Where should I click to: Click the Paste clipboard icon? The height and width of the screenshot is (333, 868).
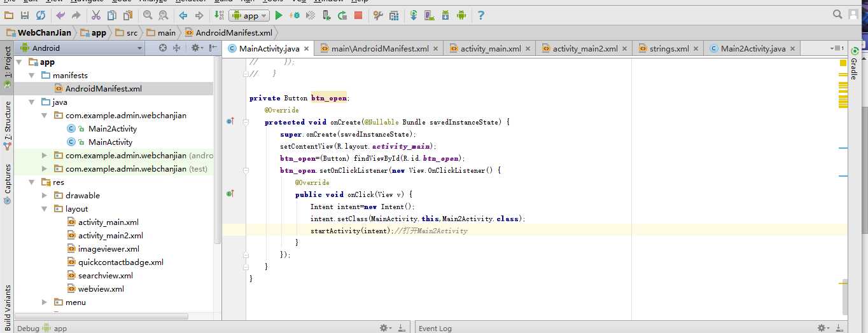[128, 15]
